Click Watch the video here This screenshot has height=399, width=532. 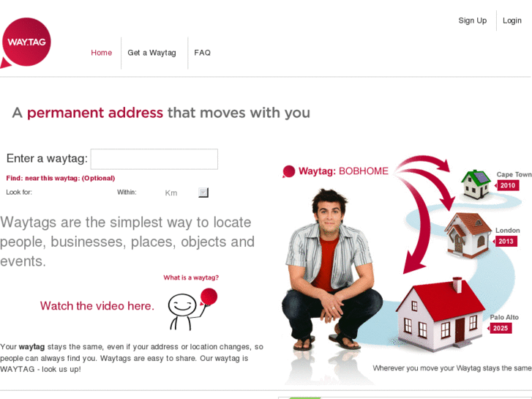point(97,306)
